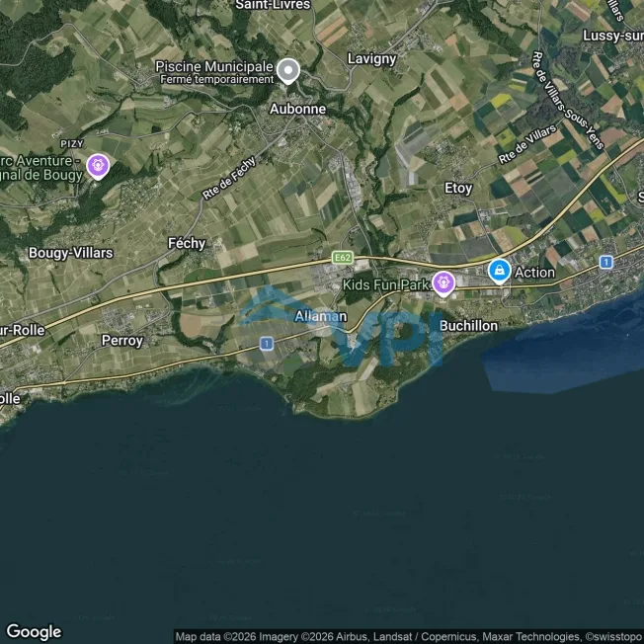Select the route 1 shield near Allaman
Screen dimensions: 644x644
coord(267,344)
